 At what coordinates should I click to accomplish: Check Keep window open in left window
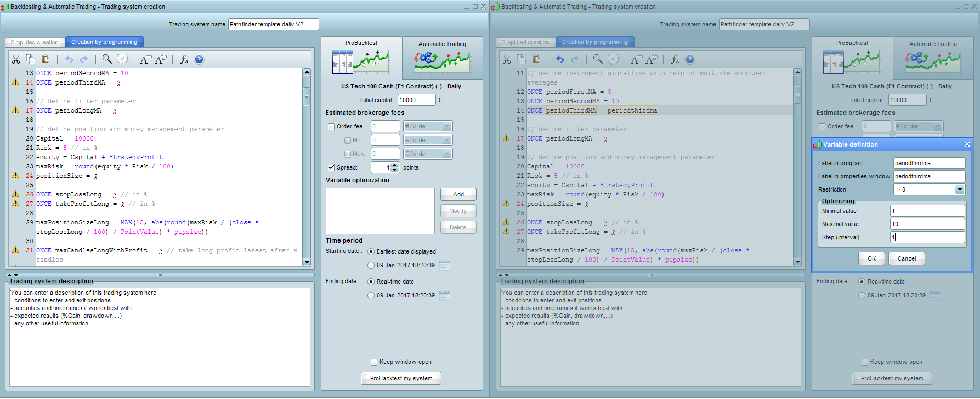pos(374,362)
